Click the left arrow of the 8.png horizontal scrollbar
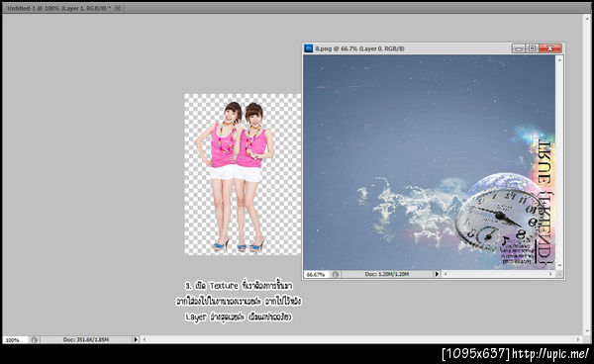The height and width of the screenshot is (364, 594). [x=445, y=274]
